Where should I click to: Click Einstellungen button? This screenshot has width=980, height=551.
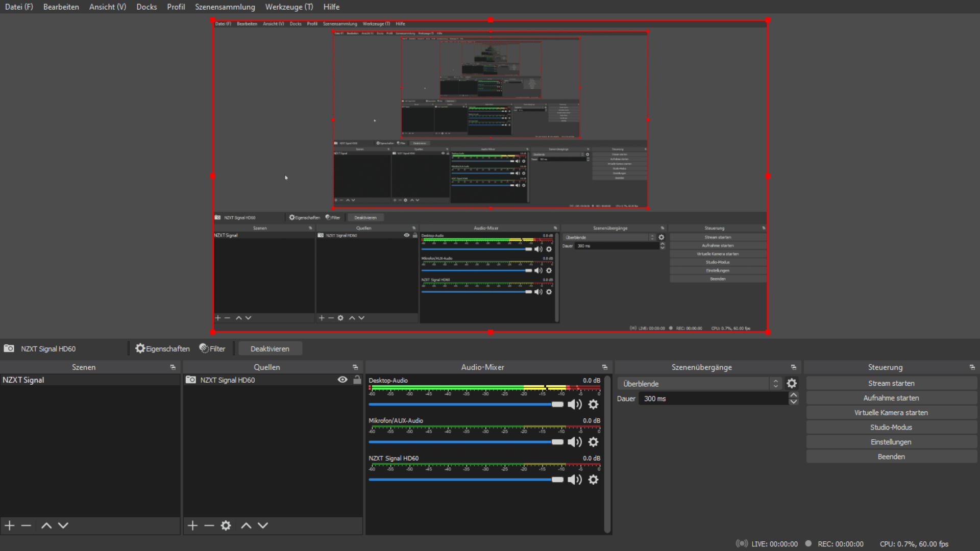[x=891, y=442]
